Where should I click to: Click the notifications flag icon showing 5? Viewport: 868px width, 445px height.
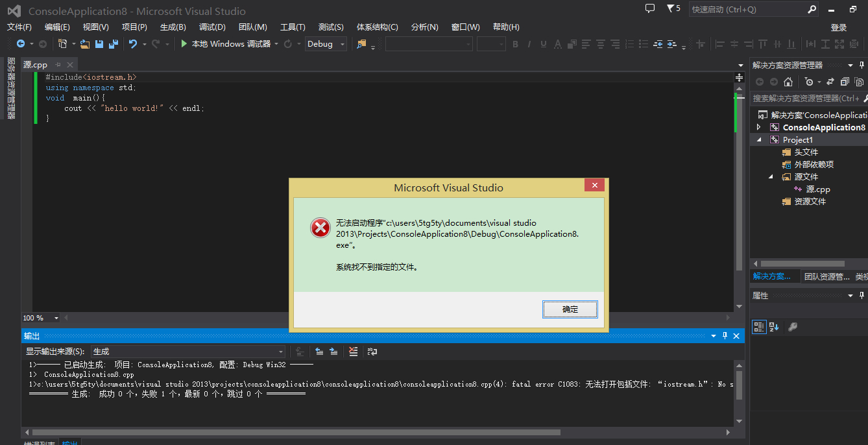pos(673,8)
